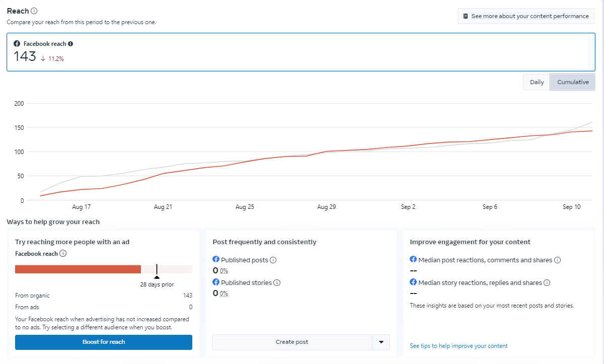Click the Published stories 0% change value
Screen dimensions: 604x364
(x=224, y=294)
